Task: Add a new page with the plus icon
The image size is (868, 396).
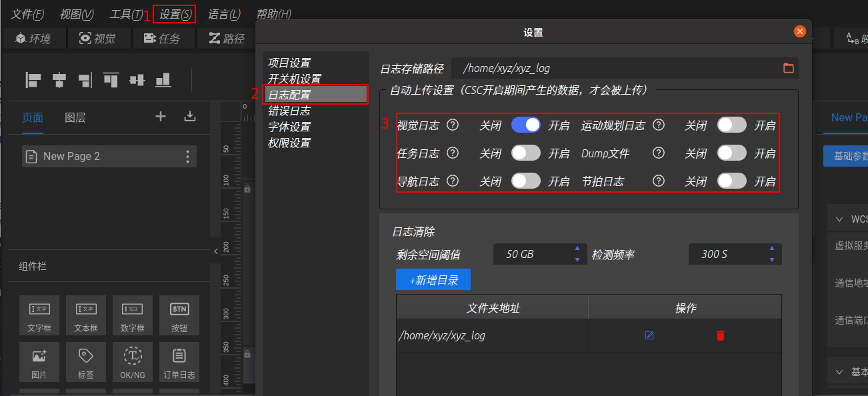Action: pos(160,117)
